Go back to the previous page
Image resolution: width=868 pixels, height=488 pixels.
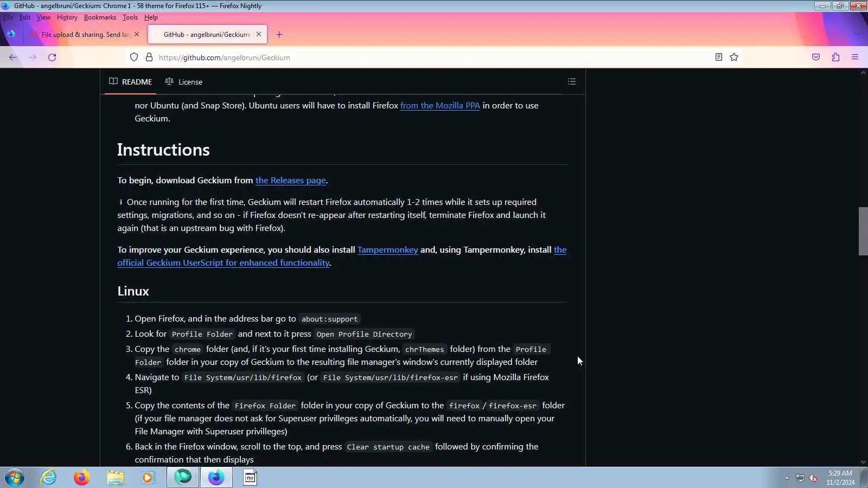[13, 57]
